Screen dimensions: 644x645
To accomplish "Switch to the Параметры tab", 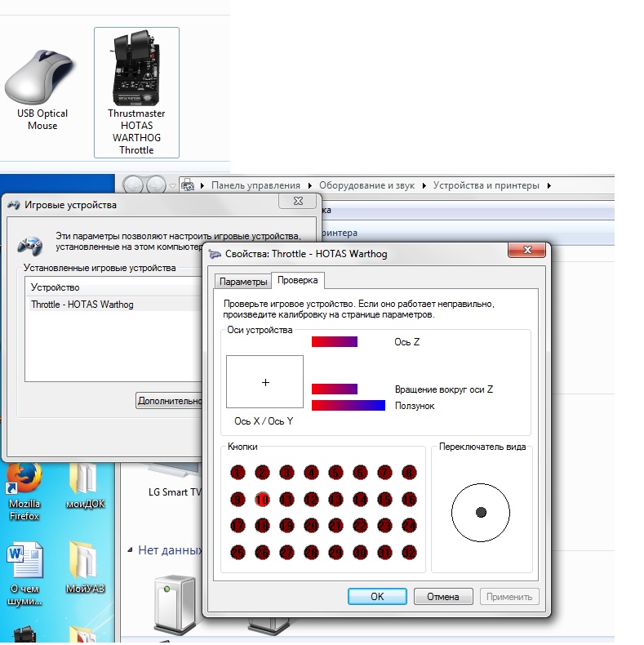I will pos(243,282).
